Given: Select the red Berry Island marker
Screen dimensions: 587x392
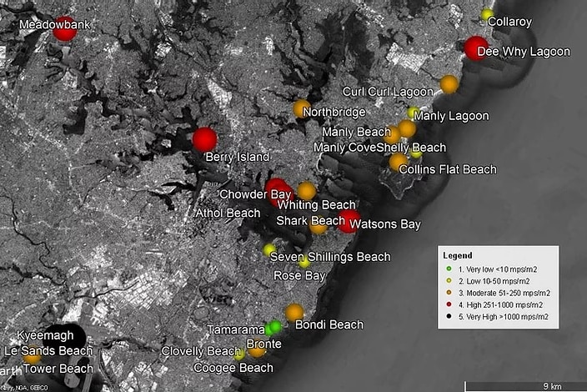Looking at the screenshot, I should point(205,139).
